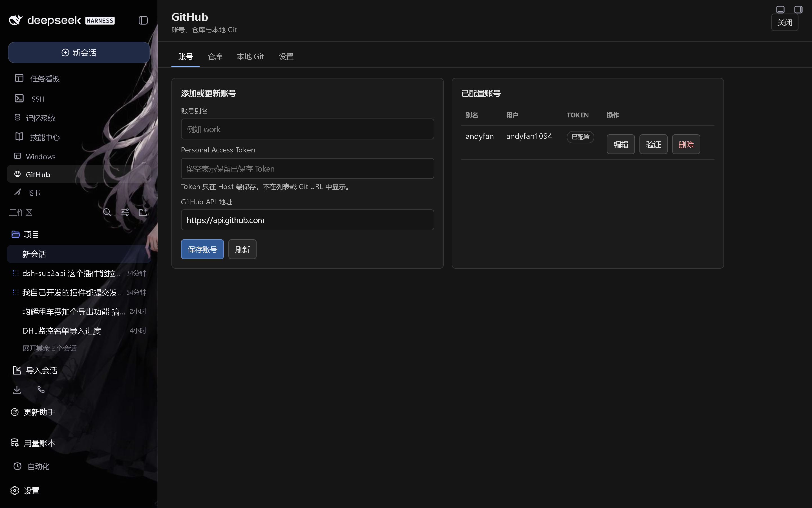Image resolution: width=812 pixels, height=508 pixels.
Task: Click the deepseek whale logo
Action: (16, 20)
